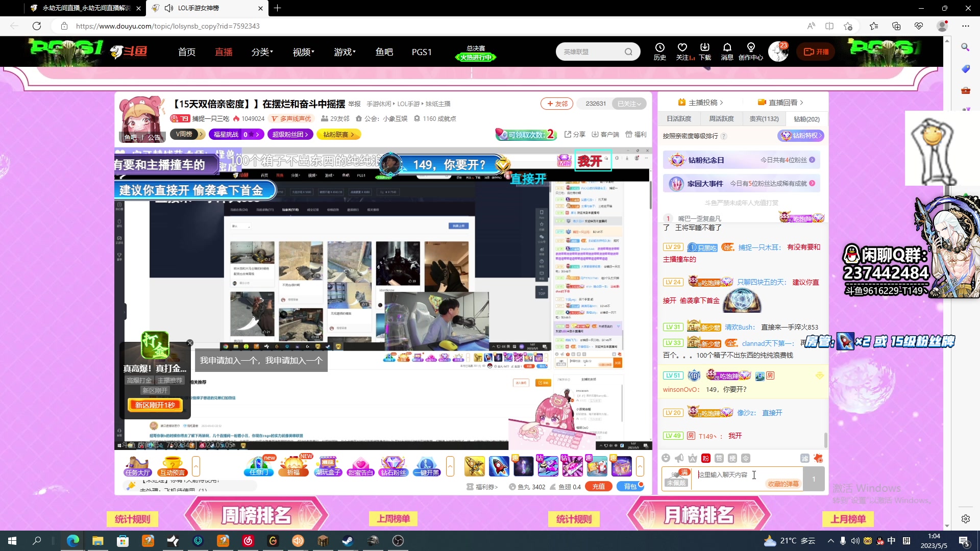The width and height of the screenshot is (980, 551).
Task: Click 分享 share link under title
Action: pos(575,134)
